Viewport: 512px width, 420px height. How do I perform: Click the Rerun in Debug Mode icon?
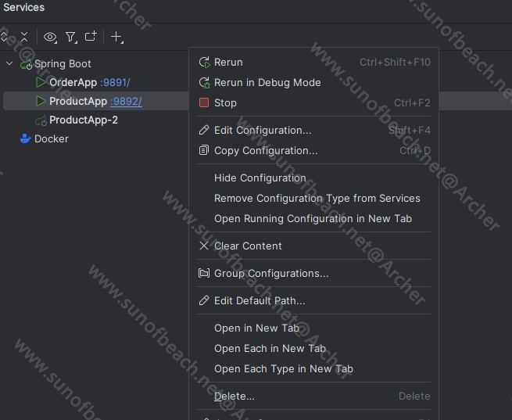[x=204, y=83]
